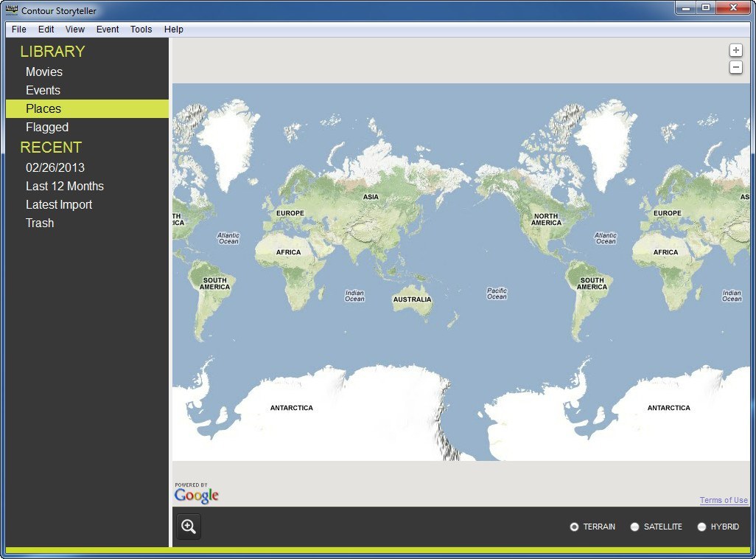Click the map zoom in plus button
This screenshot has width=756, height=559.
point(735,50)
